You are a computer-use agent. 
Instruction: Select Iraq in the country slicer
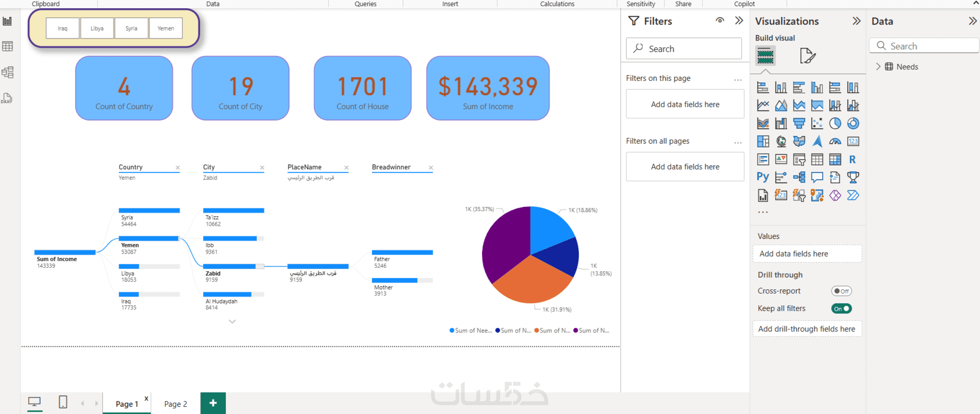coord(62,28)
